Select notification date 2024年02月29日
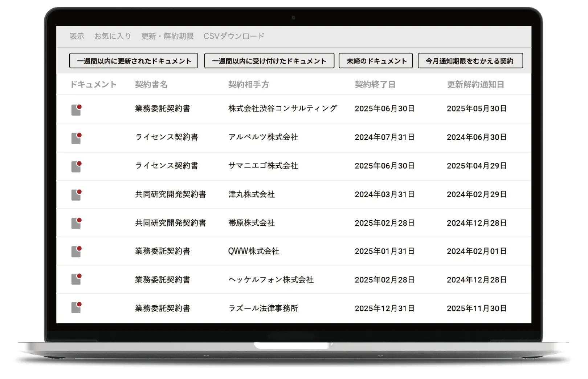 point(477,194)
